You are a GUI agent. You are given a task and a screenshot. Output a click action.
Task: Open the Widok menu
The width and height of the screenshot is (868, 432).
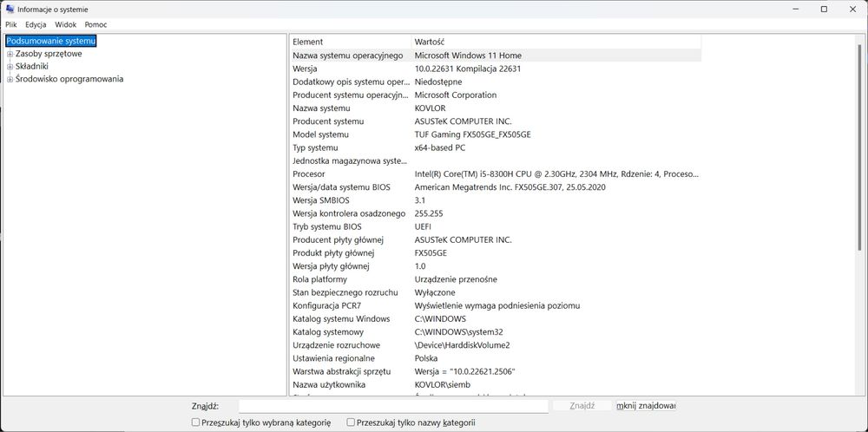point(66,24)
